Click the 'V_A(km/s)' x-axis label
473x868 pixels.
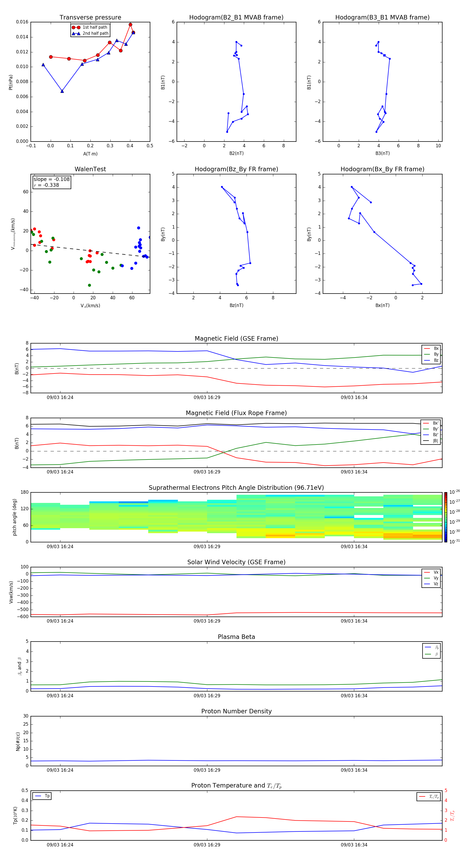(x=90, y=306)
